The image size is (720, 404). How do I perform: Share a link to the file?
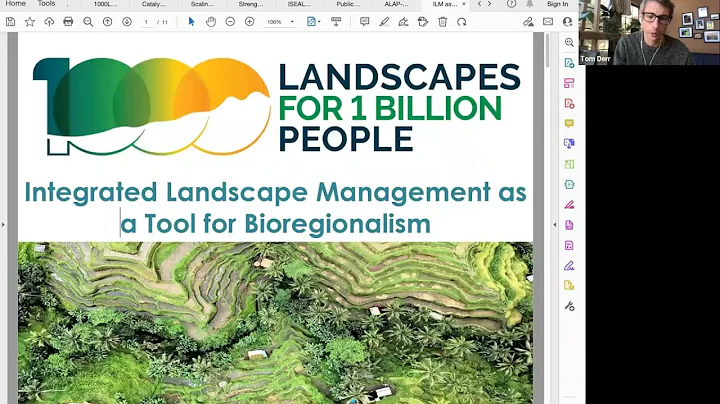(529, 22)
